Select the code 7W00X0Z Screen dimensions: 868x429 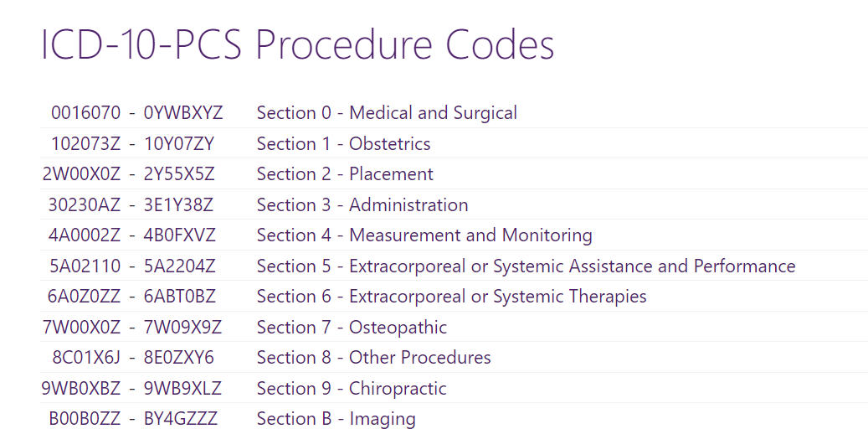pos(81,328)
